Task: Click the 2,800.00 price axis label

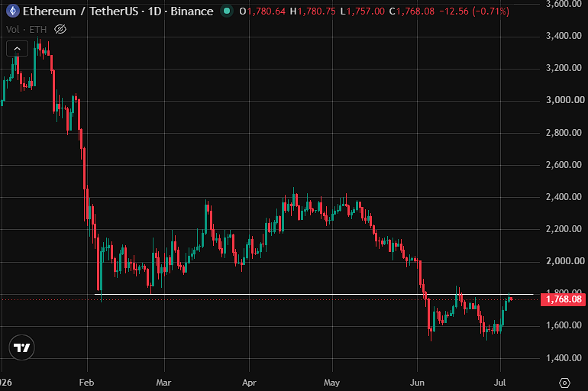Action: click(564, 133)
